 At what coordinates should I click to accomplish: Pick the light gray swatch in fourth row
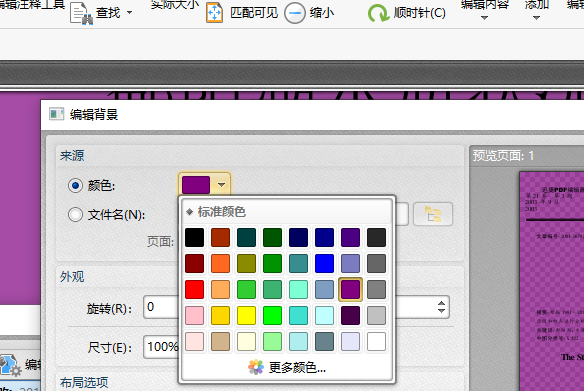(376, 316)
